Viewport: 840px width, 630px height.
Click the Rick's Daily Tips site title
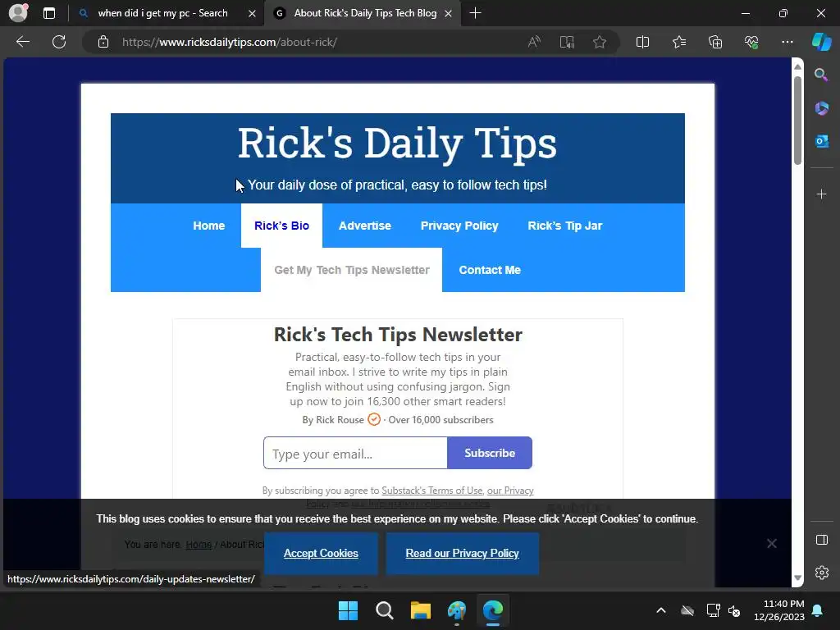pyautogui.click(x=398, y=143)
